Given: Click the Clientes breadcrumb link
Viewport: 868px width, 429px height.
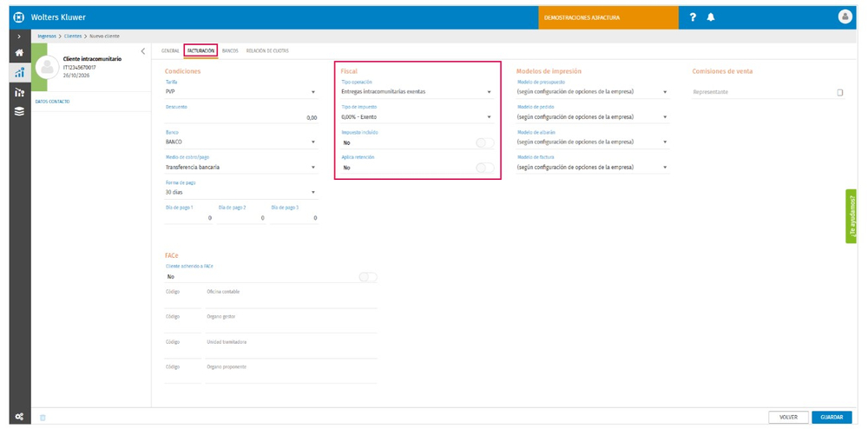Looking at the screenshot, I should click(x=73, y=36).
